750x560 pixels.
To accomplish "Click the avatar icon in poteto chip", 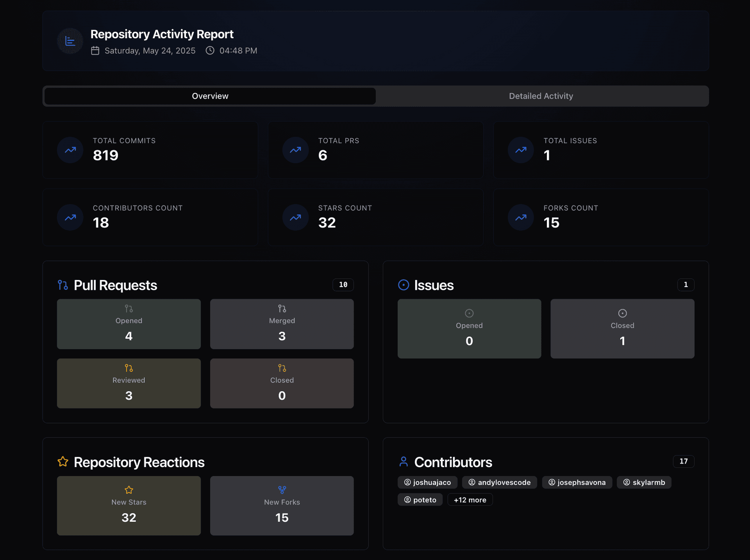I will 407,500.
